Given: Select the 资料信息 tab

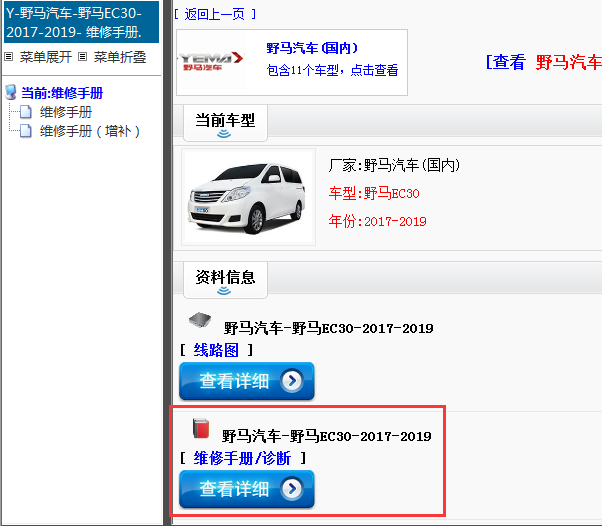Looking at the screenshot, I should click(x=225, y=280).
